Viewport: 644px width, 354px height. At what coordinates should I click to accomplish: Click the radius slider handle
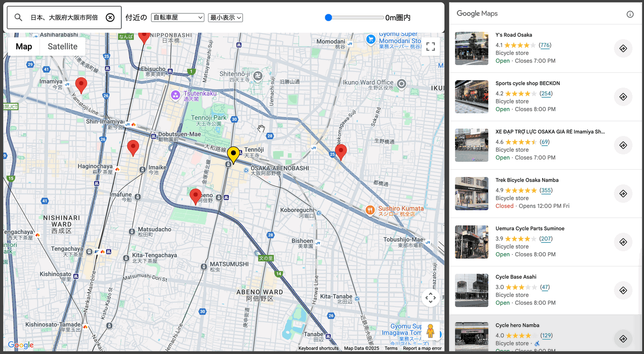[328, 18]
